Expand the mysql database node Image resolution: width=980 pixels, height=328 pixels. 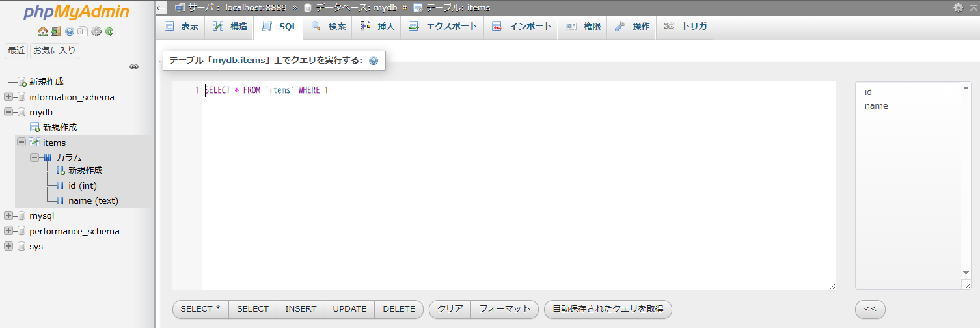tap(8, 215)
